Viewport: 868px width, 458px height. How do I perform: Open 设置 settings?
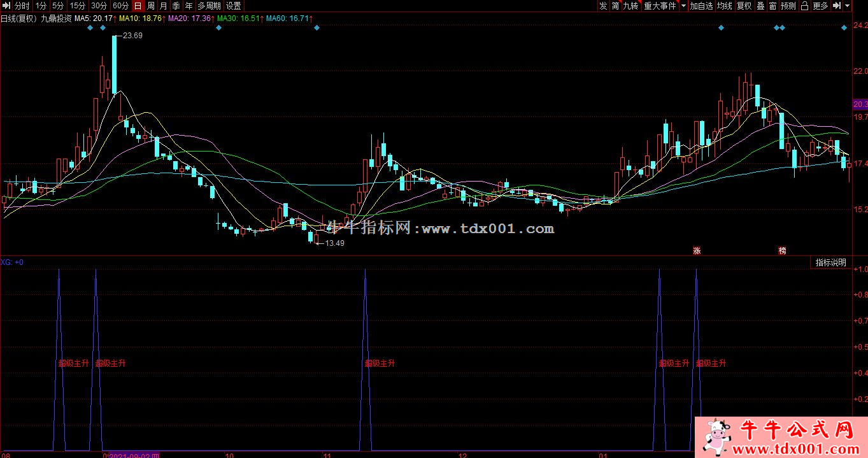[x=234, y=6]
